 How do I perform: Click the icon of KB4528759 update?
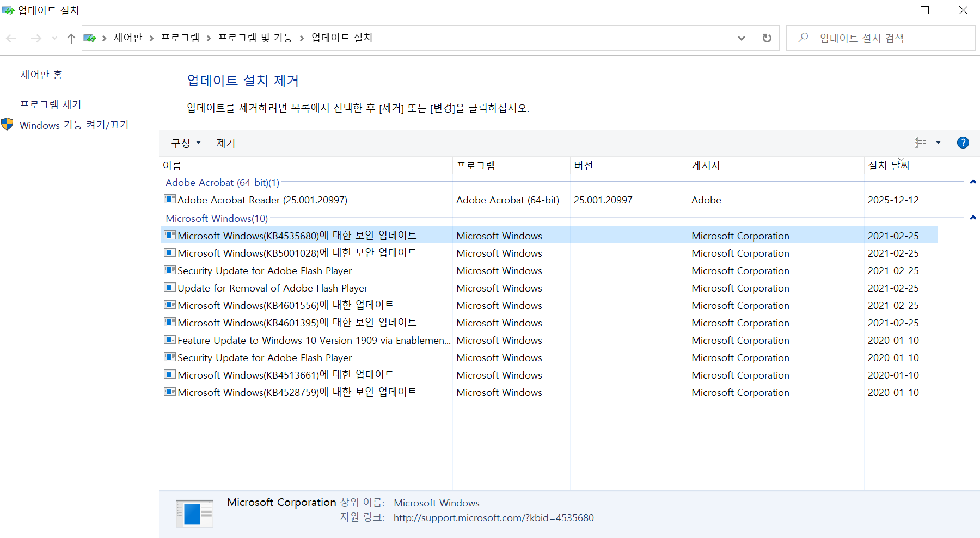click(x=170, y=392)
